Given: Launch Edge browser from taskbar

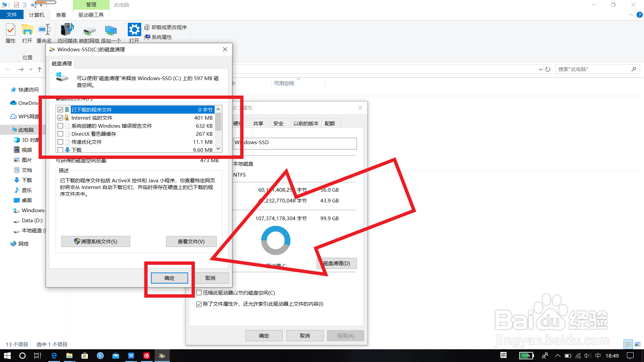Looking at the screenshot, I should click(54, 356).
